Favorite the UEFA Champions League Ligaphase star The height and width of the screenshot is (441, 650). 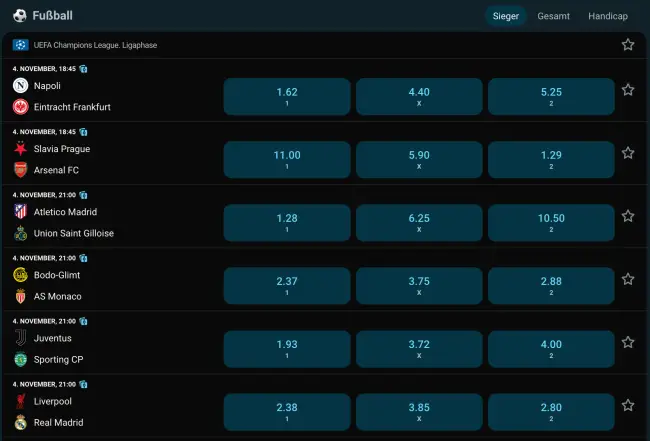coord(628,44)
